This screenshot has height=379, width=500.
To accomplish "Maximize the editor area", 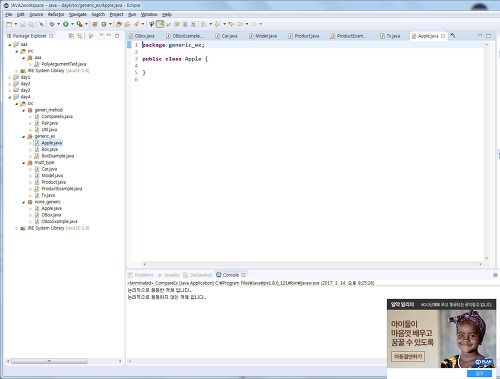I will [x=488, y=36].
